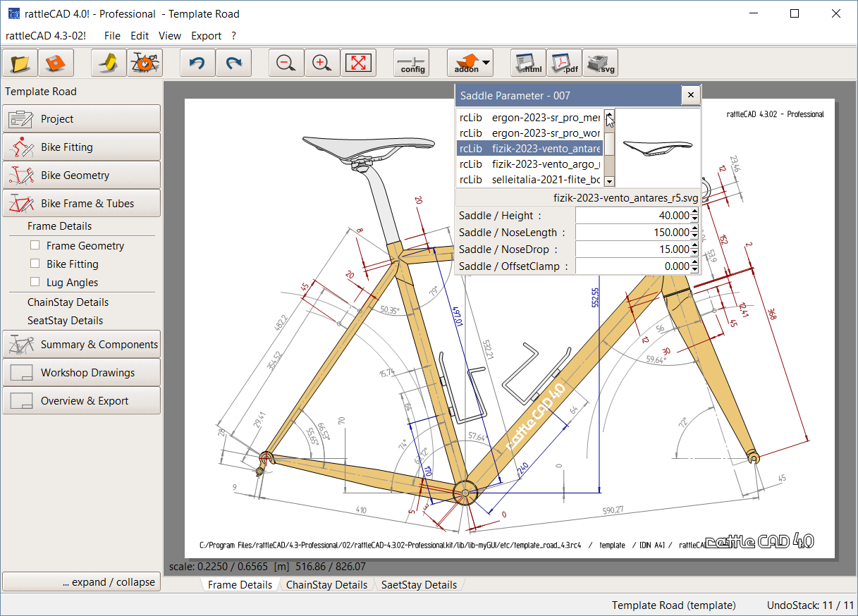
Task: Click the saddle list scroll-up arrow
Action: click(x=610, y=114)
